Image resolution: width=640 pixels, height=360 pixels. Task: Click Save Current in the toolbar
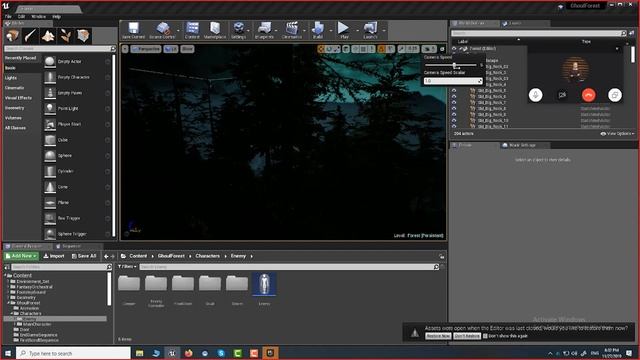point(133,30)
